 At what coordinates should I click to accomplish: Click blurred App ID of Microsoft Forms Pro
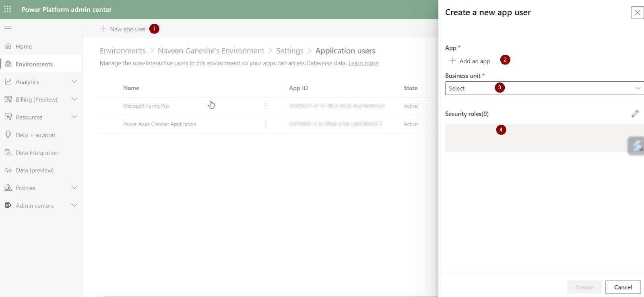337,106
